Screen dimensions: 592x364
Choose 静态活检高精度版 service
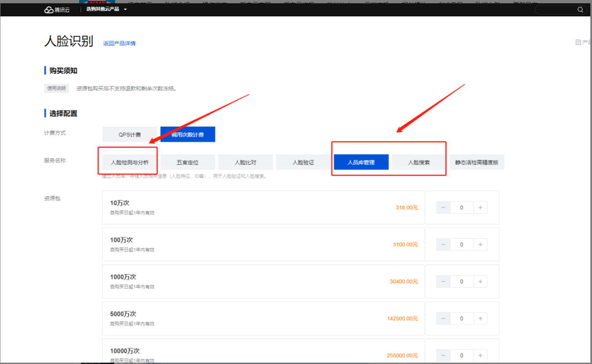click(x=477, y=162)
